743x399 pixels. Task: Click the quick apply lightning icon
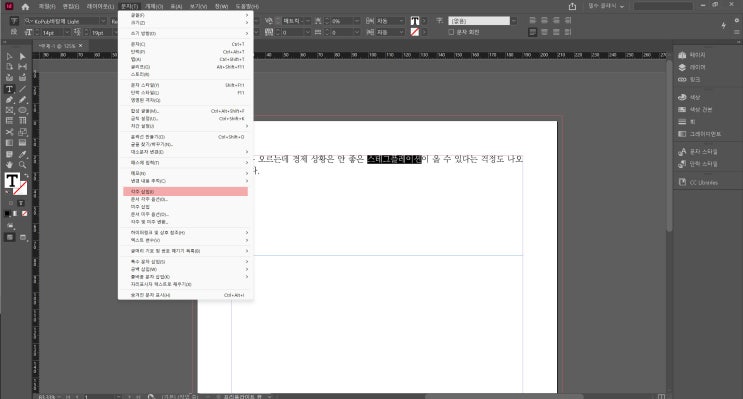[724, 26]
